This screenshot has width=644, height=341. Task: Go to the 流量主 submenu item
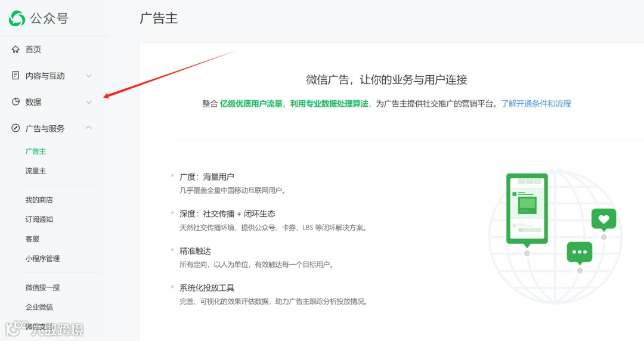(x=36, y=171)
